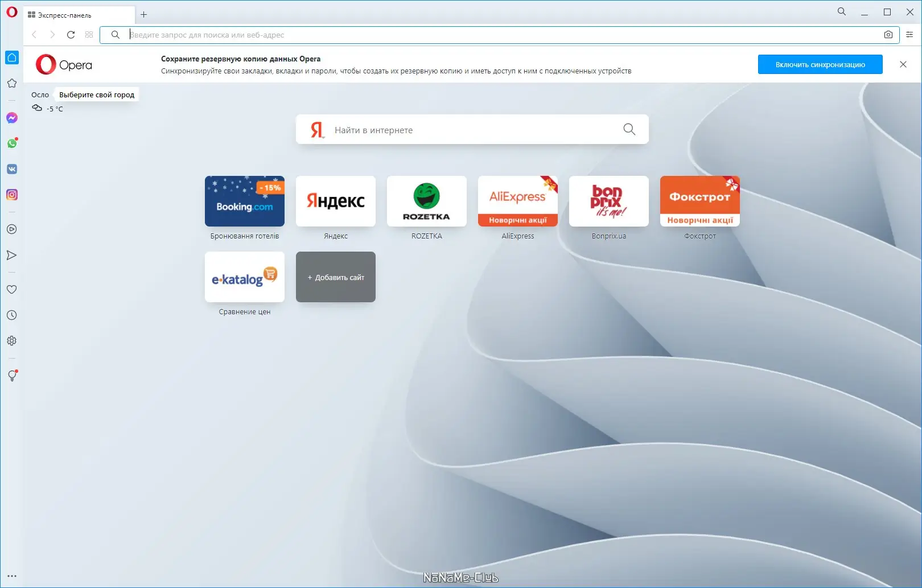Open VK in the sidebar
The width and height of the screenshot is (922, 588).
12,169
